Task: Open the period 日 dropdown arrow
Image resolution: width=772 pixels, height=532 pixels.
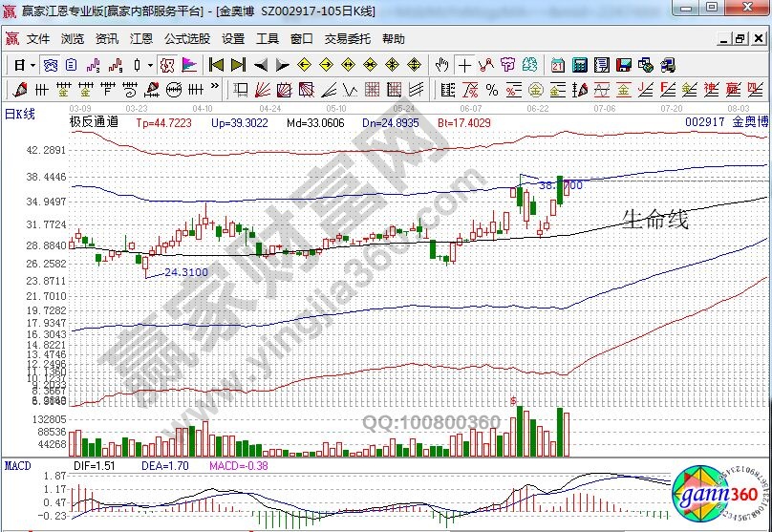Action: [32, 65]
